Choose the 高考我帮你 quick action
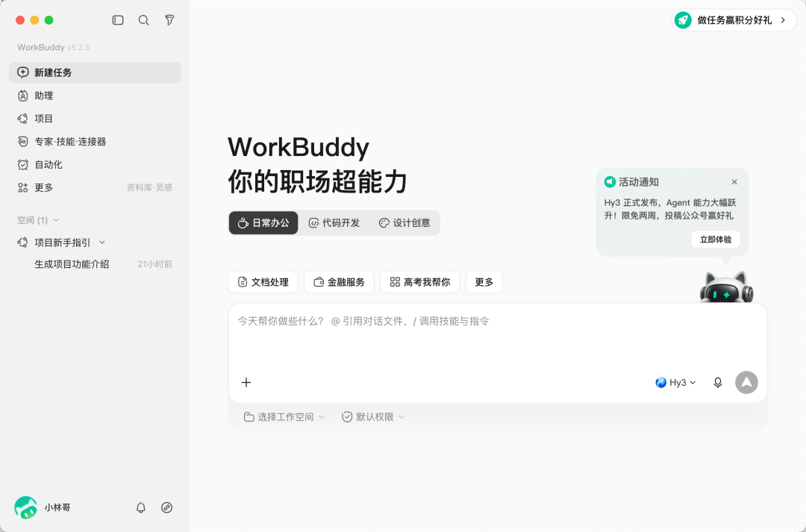The width and height of the screenshot is (806, 532). 419,282
